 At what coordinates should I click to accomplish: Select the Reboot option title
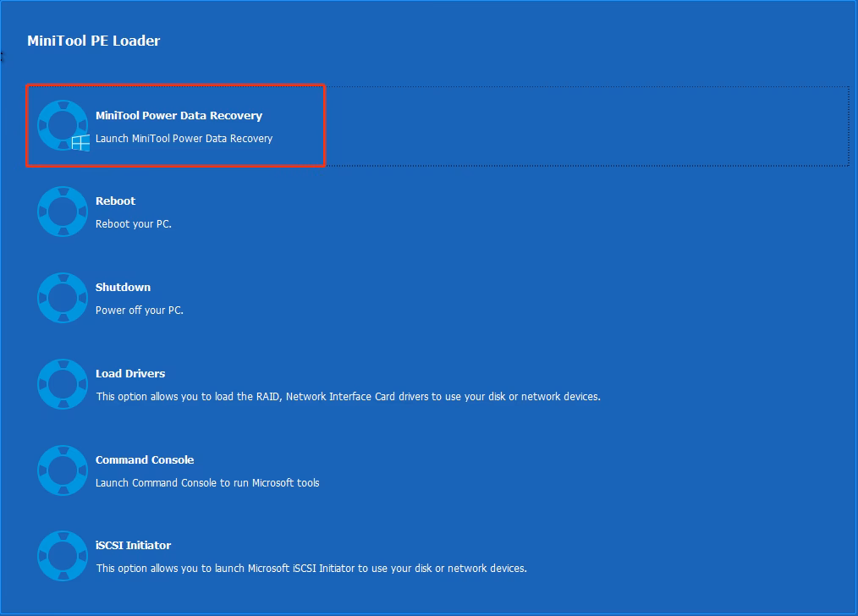pyautogui.click(x=115, y=201)
